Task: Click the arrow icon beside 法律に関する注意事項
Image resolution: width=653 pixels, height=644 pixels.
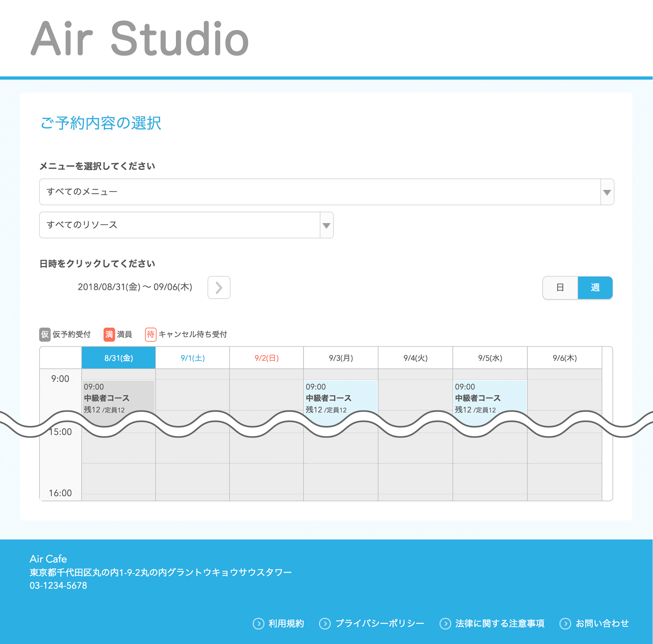Action: [445, 624]
